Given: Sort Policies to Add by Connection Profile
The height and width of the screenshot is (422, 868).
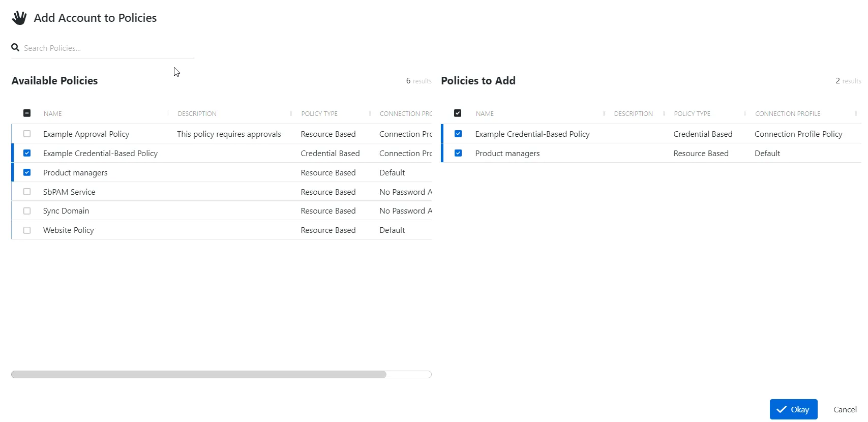Looking at the screenshot, I should pos(788,113).
